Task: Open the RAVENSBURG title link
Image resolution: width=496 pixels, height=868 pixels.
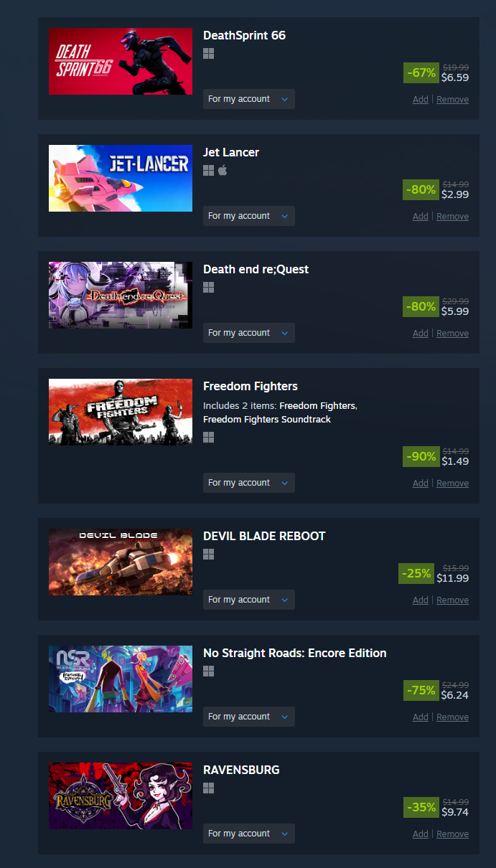Action: pos(241,770)
